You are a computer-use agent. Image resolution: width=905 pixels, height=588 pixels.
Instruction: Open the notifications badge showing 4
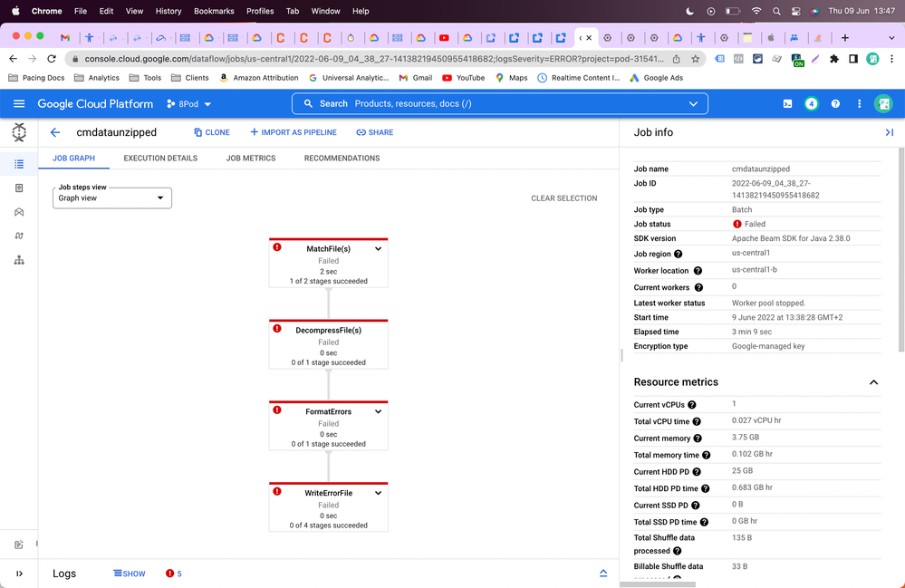(812, 104)
